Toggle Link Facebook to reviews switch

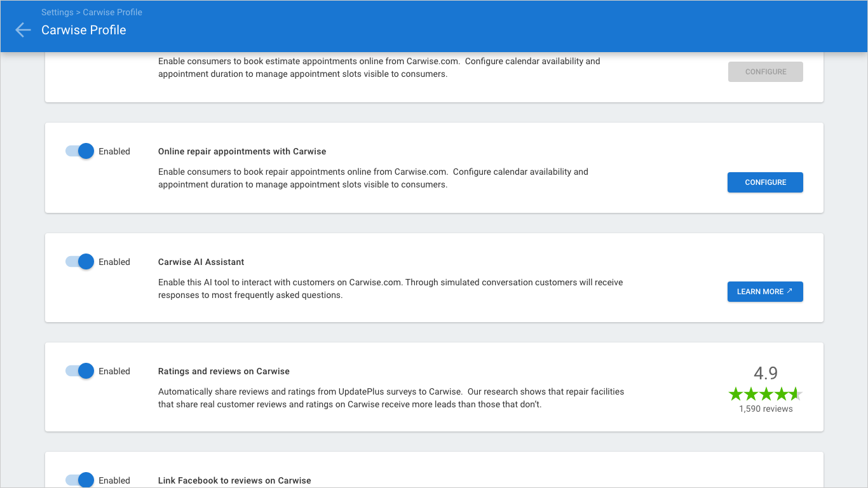point(80,480)
